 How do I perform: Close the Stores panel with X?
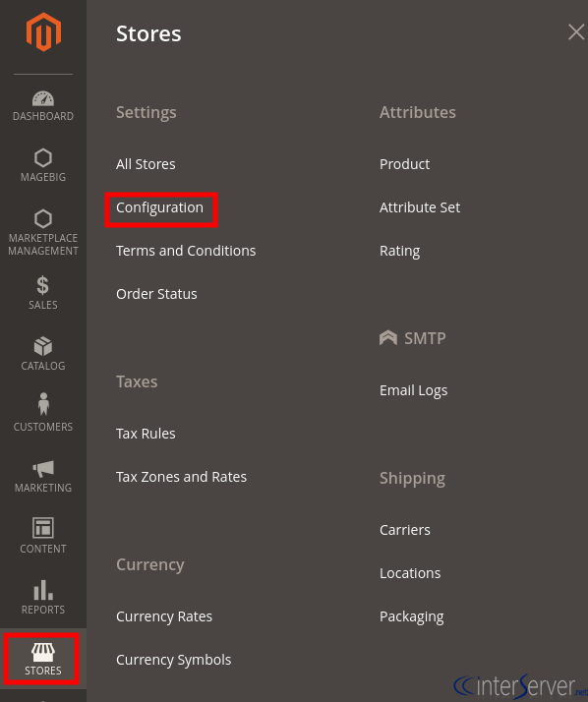pos(576,32)
